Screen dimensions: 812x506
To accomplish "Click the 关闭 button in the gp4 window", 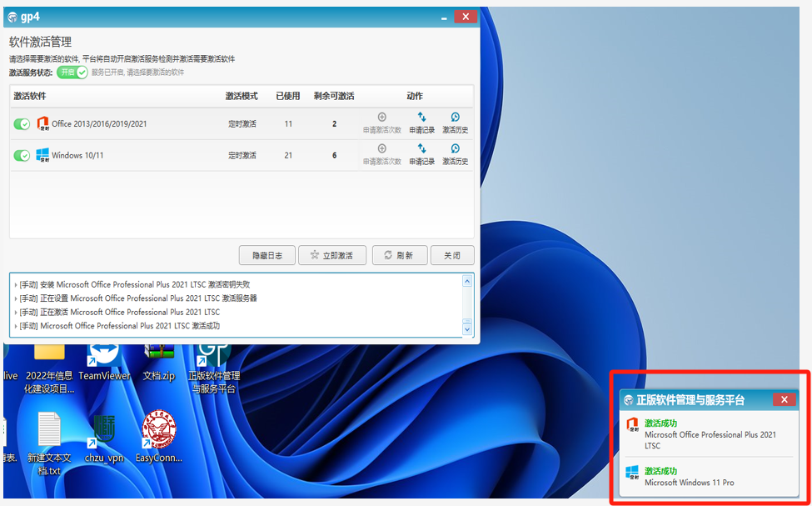I will pos(452,255).
